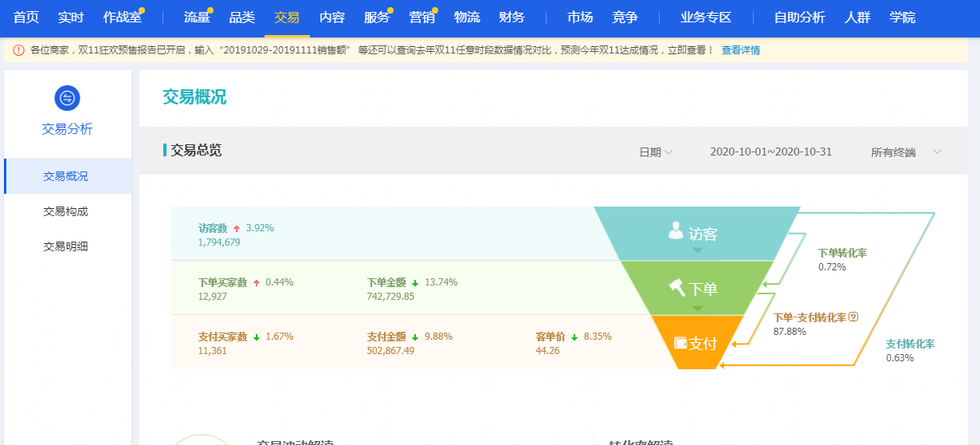Click the 交易分析 round exchange icon
The width and height of the screenshot is (980, 445).
click(67, 98)
